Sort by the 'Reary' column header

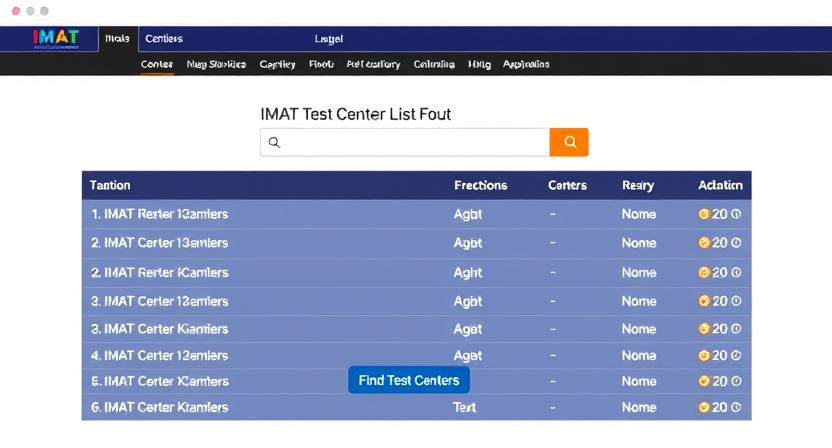[638, 185]
